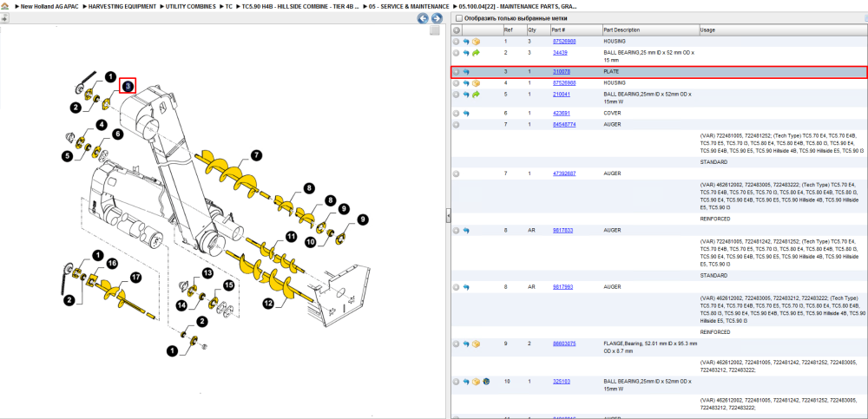Screen dimensions: 868x419
Task: Open part number link 34439
Action: tap(560, 53)
